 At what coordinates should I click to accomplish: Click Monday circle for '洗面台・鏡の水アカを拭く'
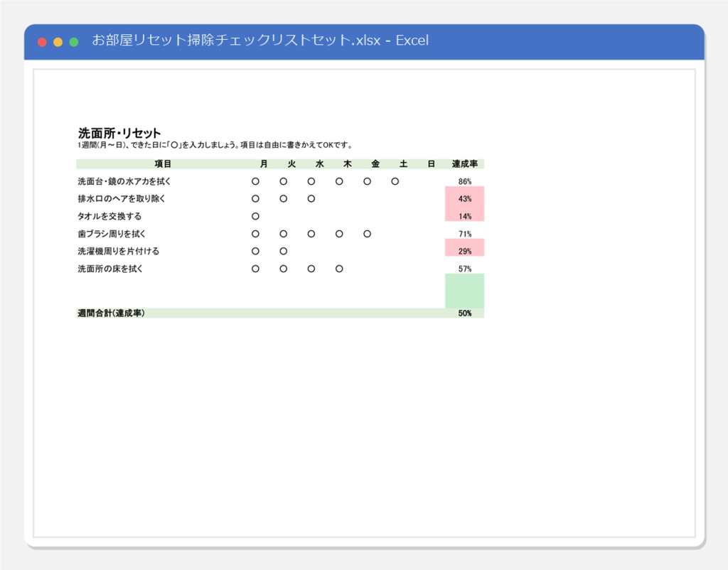(255, 181)
